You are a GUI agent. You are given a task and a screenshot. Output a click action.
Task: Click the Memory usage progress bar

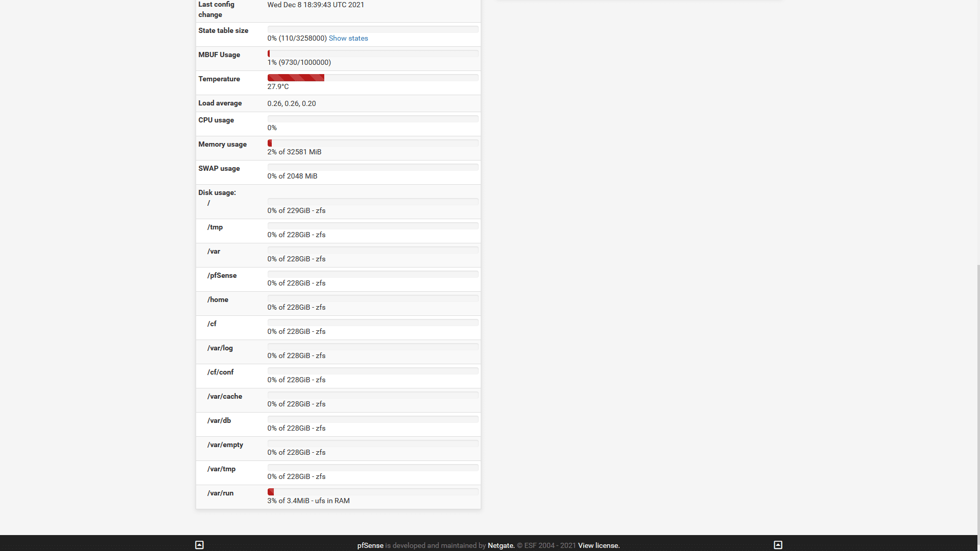coord(373,143)
